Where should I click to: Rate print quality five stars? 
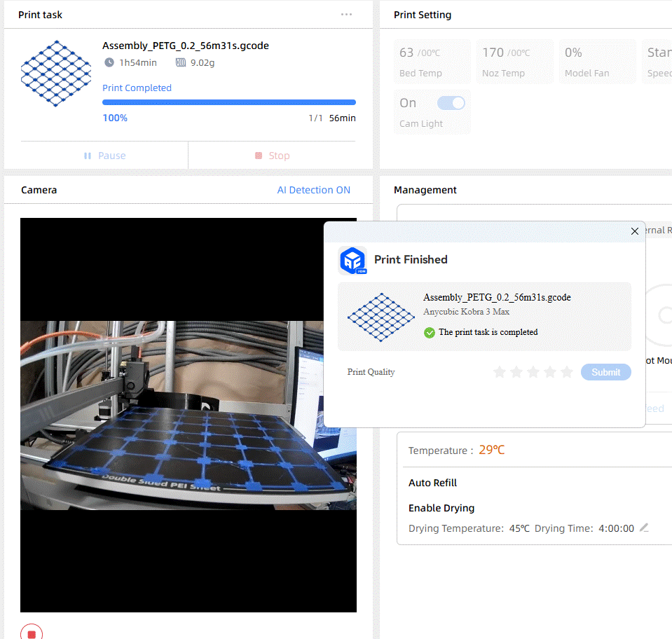(567, 371)
